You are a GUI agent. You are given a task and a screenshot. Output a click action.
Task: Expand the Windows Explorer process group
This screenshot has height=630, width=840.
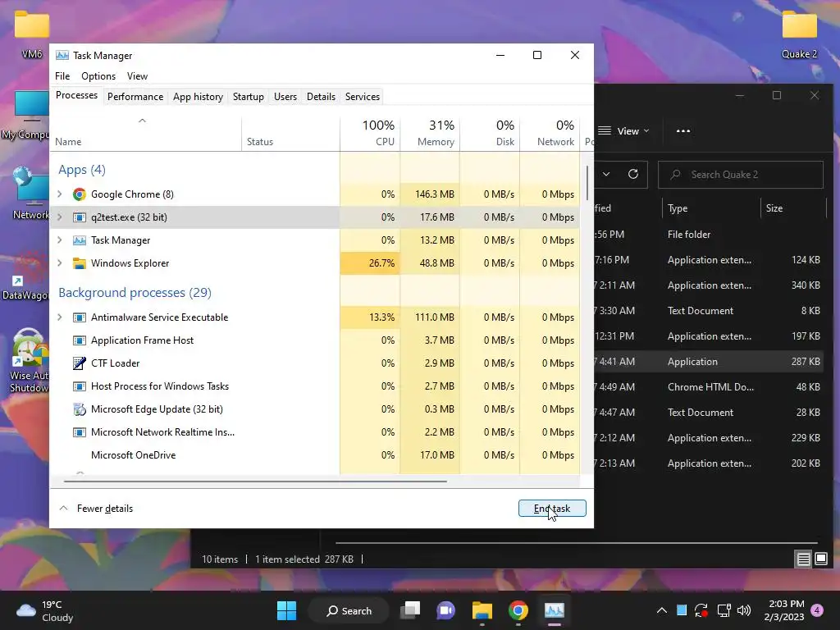tap(59, 263)
